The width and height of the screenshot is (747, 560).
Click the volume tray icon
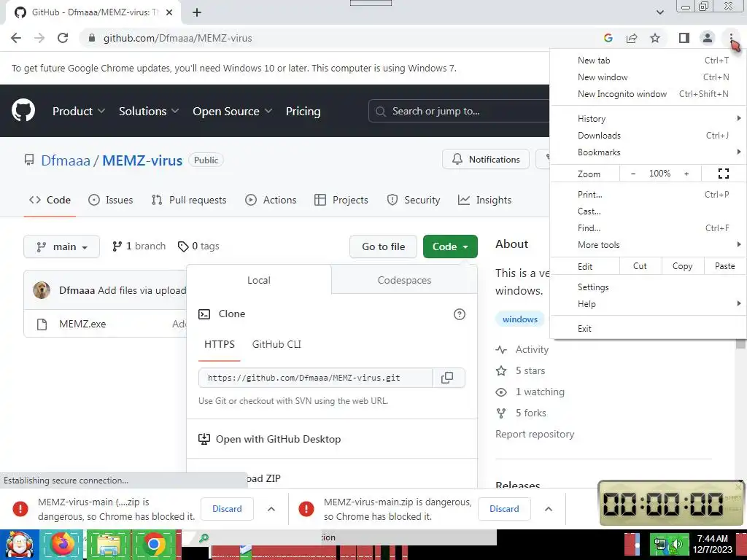click(x=677, y=544)
